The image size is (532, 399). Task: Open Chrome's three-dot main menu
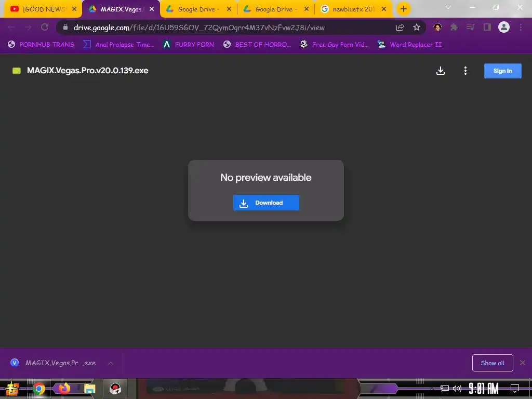pyautogui.click(x=521, y=27)
